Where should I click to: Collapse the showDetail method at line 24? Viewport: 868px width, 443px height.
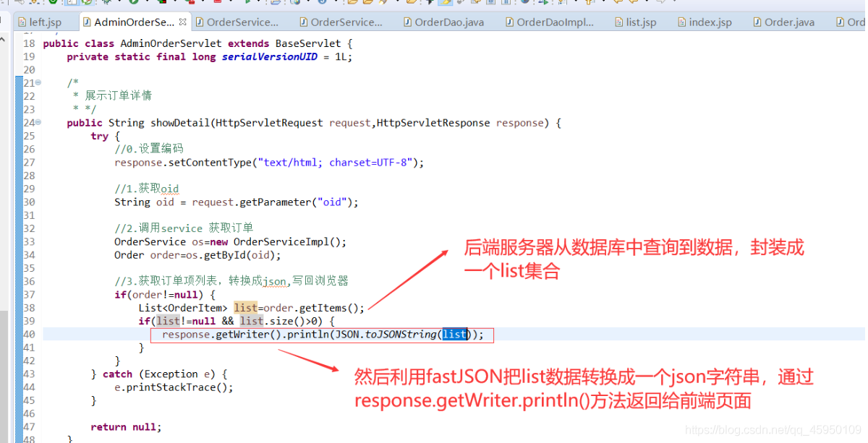[38, 122]
